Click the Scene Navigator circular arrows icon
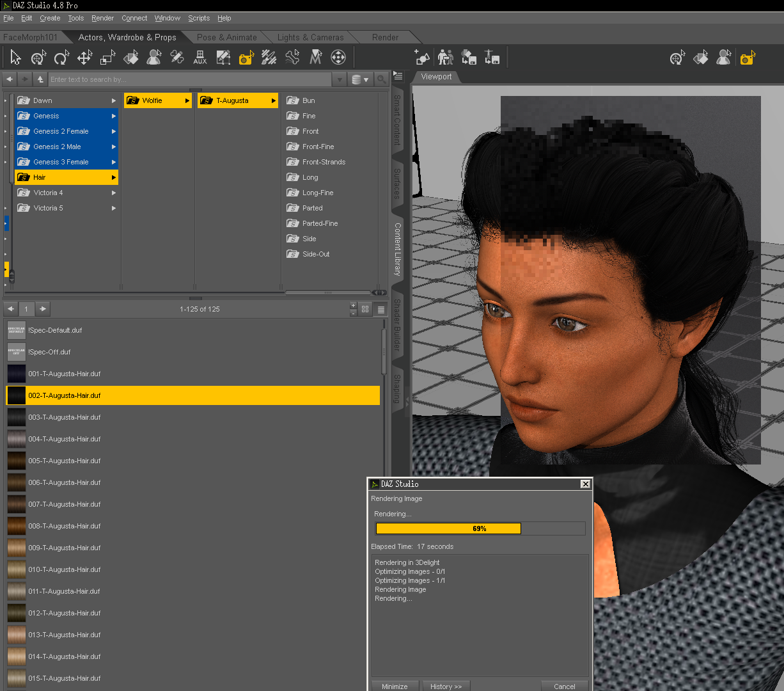784x691 pixels. [338, 58]
